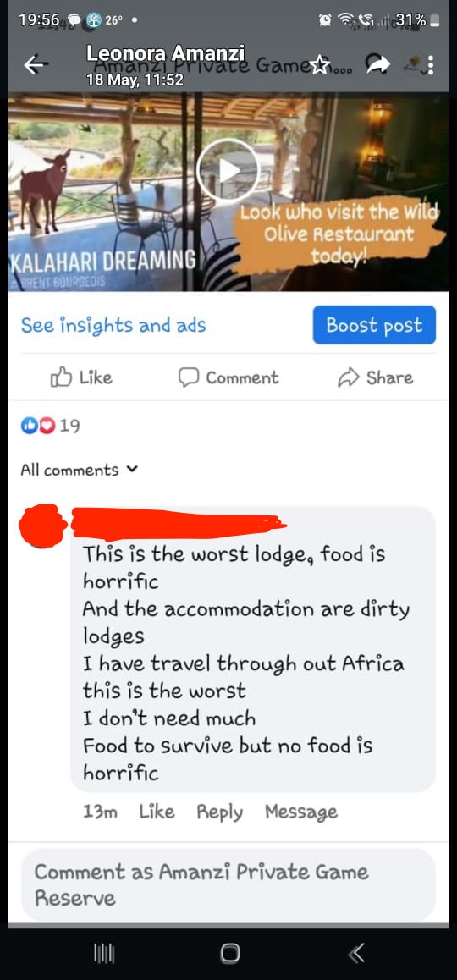The height and width of the screenshot is (980, 457).
Task: Open See insights and ads
Action: [x=113, y=325]
